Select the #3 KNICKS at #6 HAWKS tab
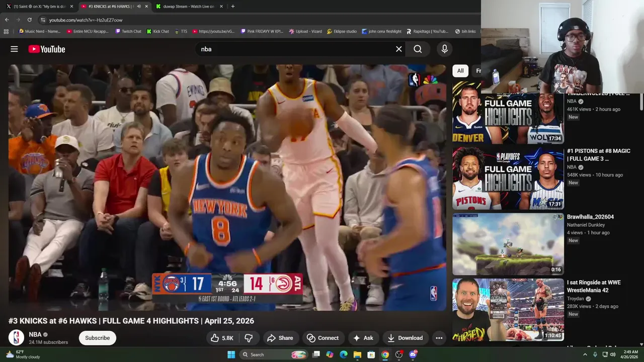 (x=114, y=7)
